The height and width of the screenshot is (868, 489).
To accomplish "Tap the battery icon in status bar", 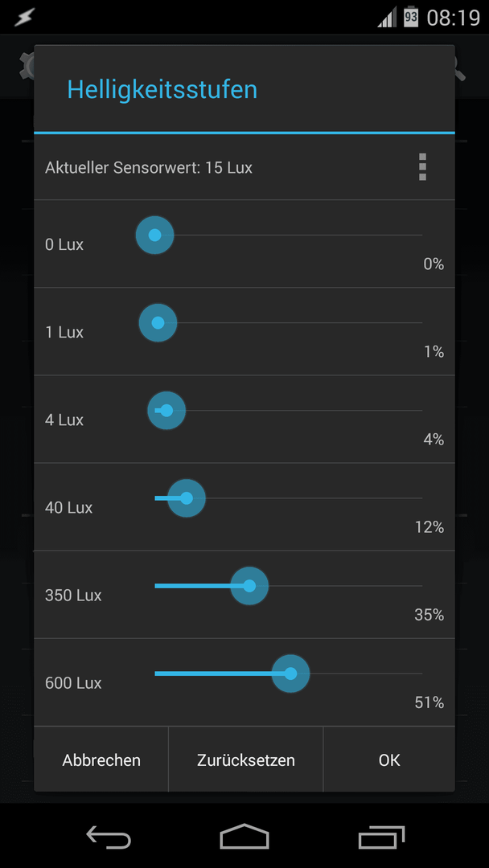I will (411, 17).
